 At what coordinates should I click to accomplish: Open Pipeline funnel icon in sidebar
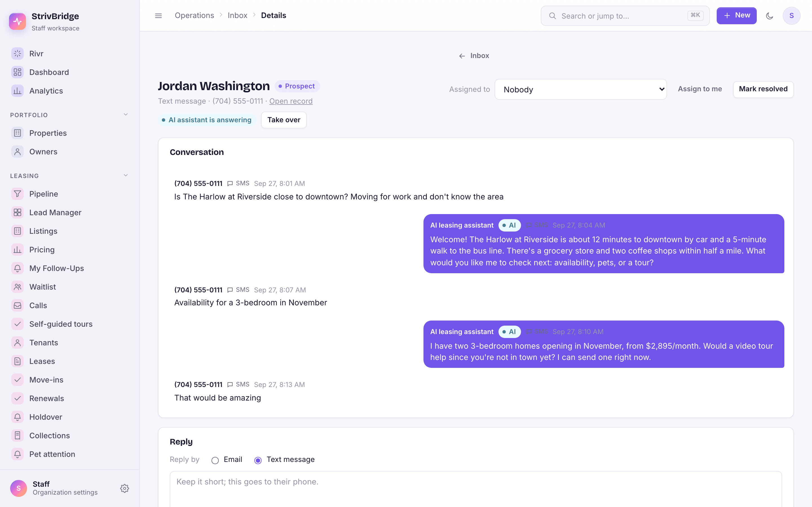[x=17, y=194]
